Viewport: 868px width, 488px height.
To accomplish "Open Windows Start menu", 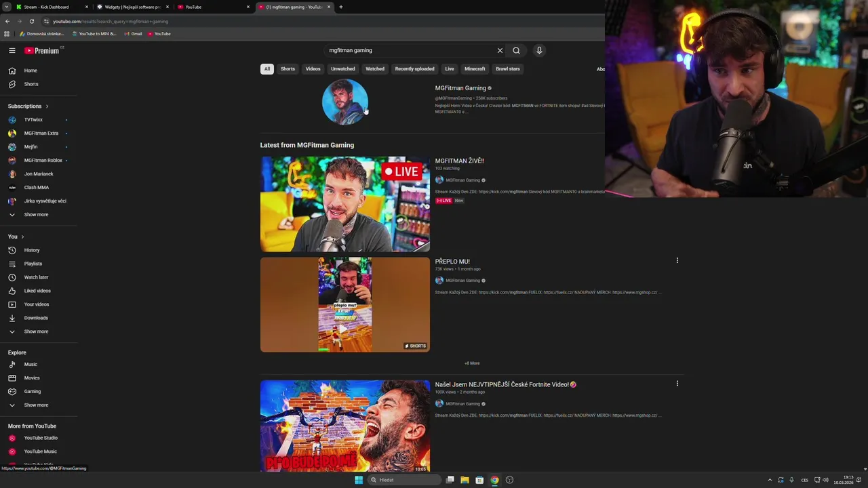I will tap(359, 480).
